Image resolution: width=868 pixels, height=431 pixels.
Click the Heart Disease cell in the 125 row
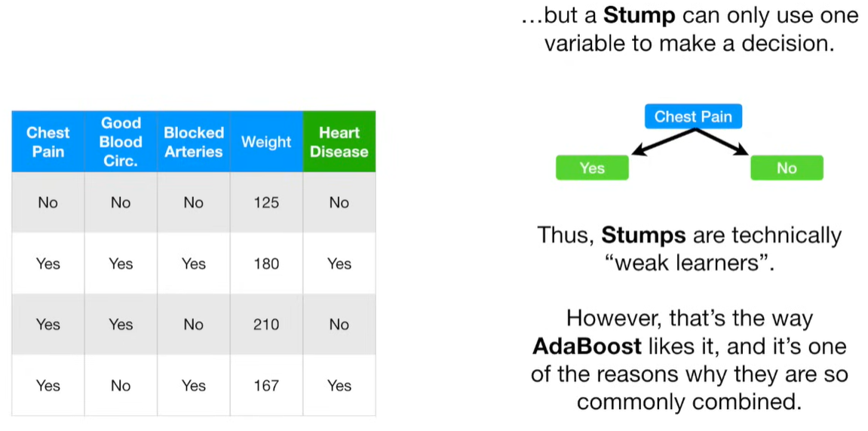pyautogui.click(x=339, y=202)
